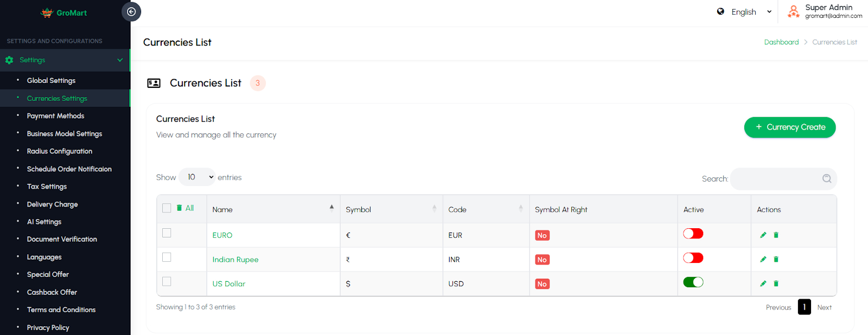This screenshot has width=868, height=335.
Task: Click the Dashboard breadcrumb link
Action: click(781, 42)
